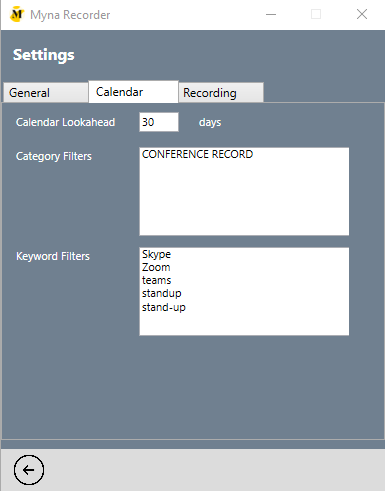Switch to the General tab

point(46,93)
